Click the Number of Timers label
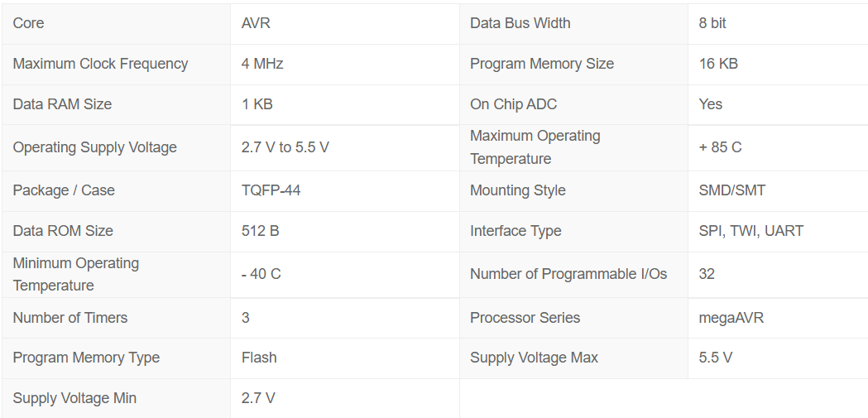 70,318
